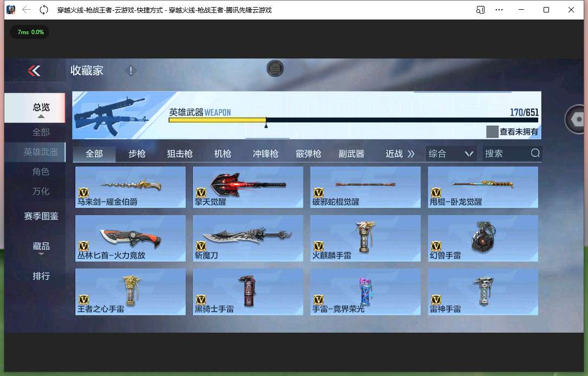The width and height of the screenshot is (588, 376).
Task: Open 排行 from the sidebar
Action: click(x=41, y=276)
